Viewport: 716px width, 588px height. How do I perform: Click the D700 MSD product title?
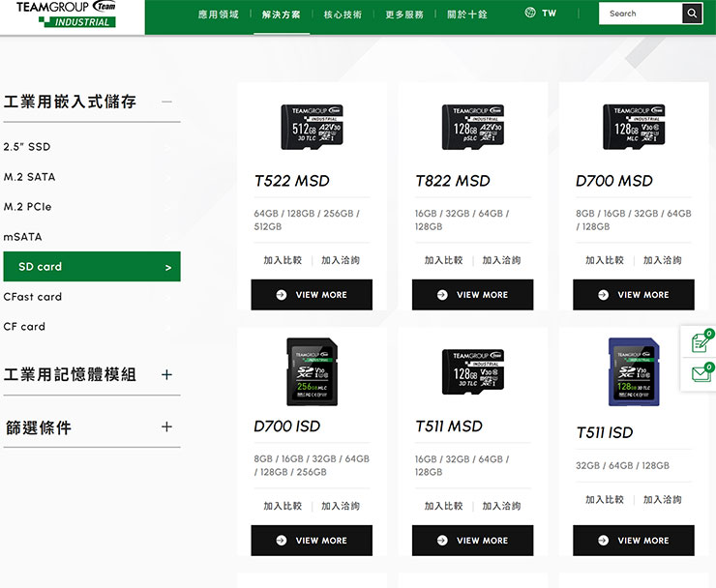point(614,181)
